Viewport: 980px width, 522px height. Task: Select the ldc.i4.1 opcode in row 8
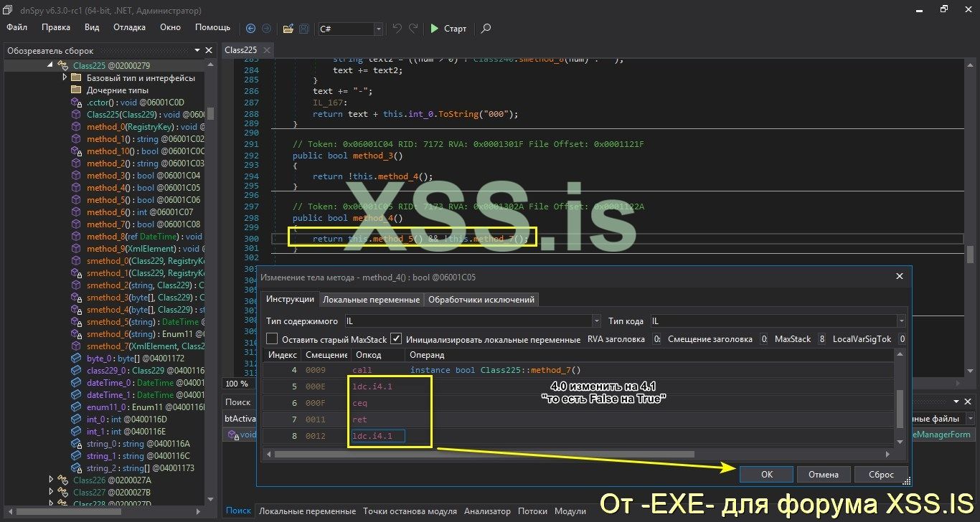pos(377,436)
